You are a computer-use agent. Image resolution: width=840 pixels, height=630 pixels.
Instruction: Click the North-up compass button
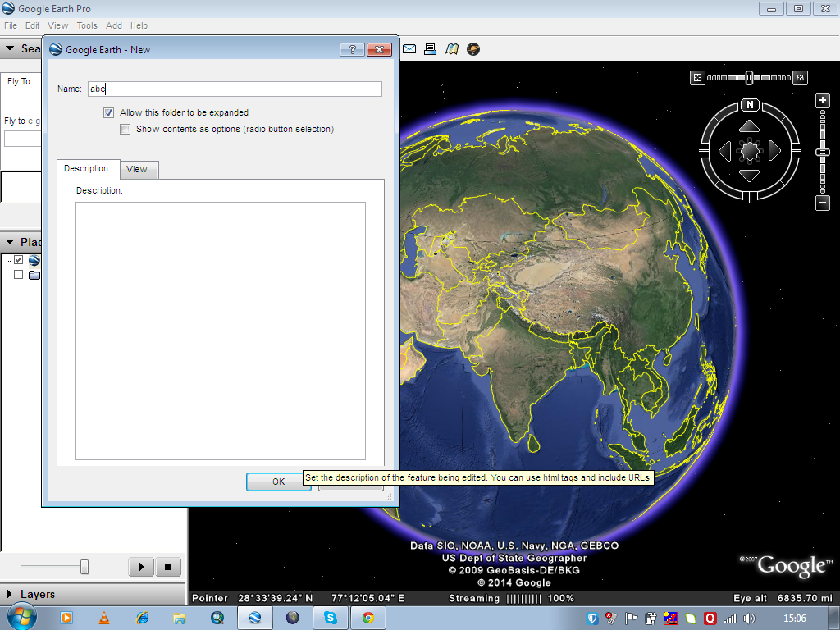click(750, 105)
